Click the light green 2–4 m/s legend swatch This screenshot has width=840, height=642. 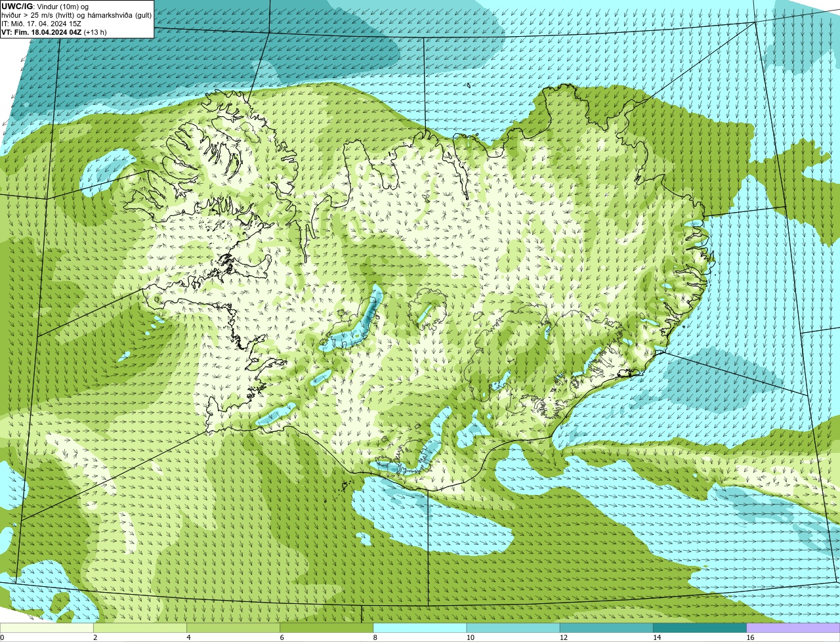pyautogui.click(x=140, y=628)
